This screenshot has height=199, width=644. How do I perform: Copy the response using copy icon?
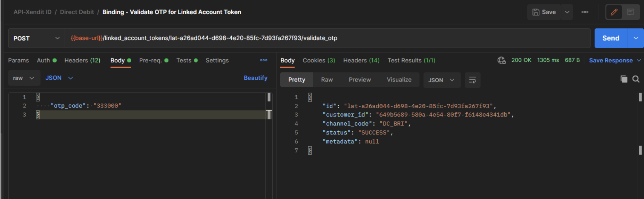pos(624,79)
